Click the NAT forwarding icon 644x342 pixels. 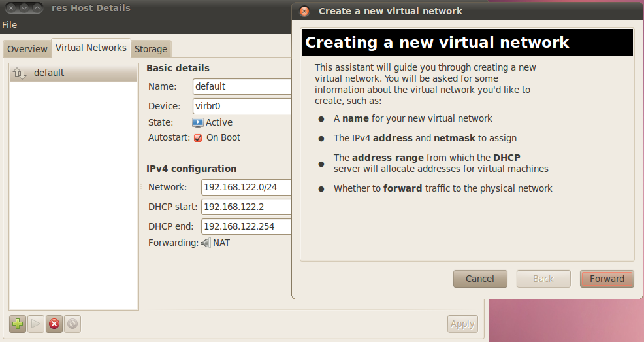click(206, 243)
